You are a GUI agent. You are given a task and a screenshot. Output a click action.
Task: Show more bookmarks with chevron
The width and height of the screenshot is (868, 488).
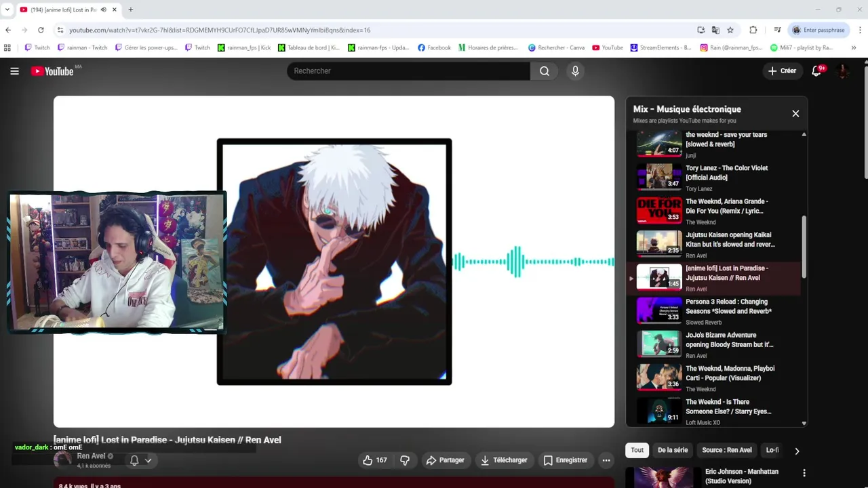tap(854, 47)
